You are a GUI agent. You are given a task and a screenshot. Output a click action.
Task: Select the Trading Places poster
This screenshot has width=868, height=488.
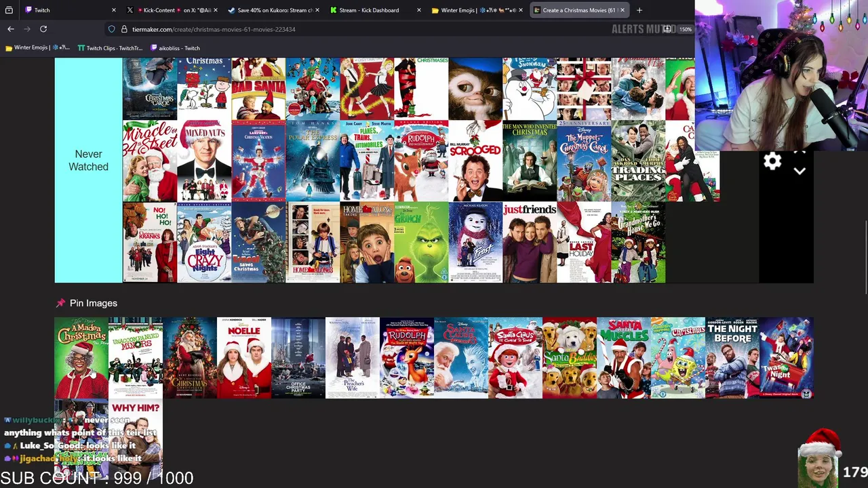[x=638, y=161]
